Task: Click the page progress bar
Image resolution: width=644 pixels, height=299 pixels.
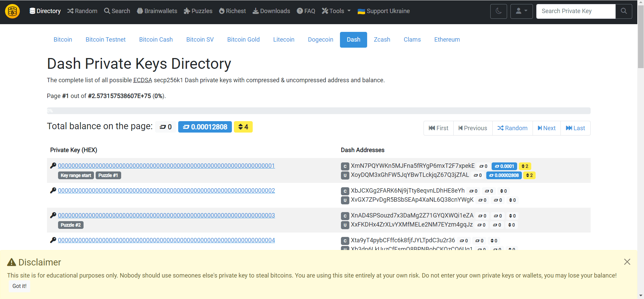Action: click(x=318, y=111)
